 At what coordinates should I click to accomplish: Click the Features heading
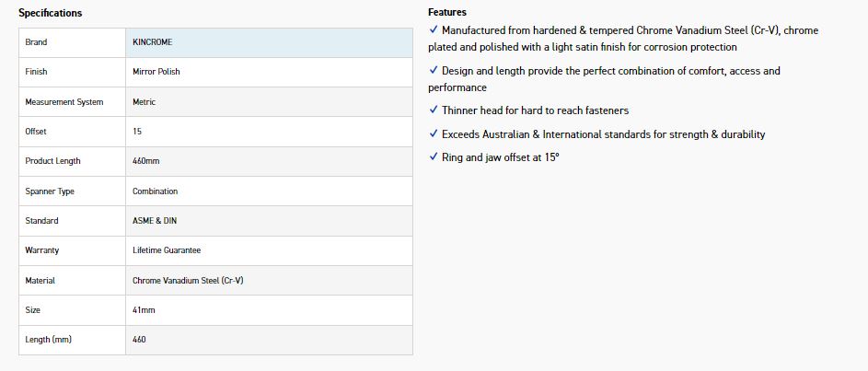[447, 12]
